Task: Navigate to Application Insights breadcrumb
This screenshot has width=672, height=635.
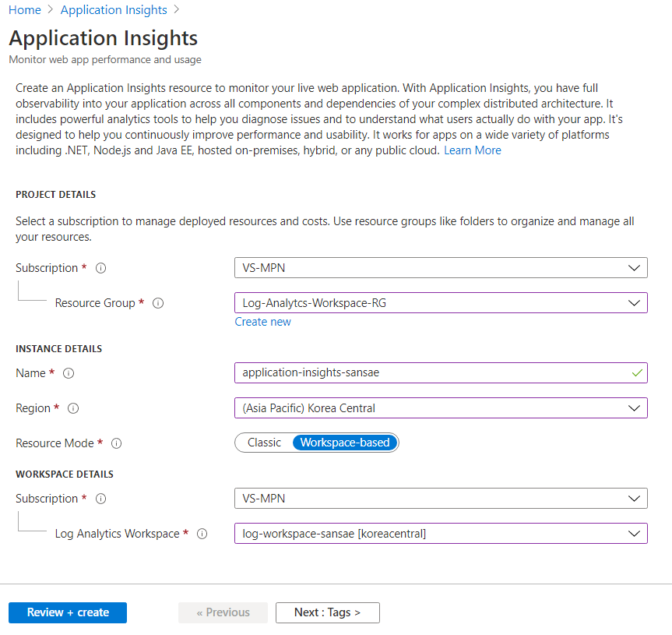Action: tap(114, 10)
